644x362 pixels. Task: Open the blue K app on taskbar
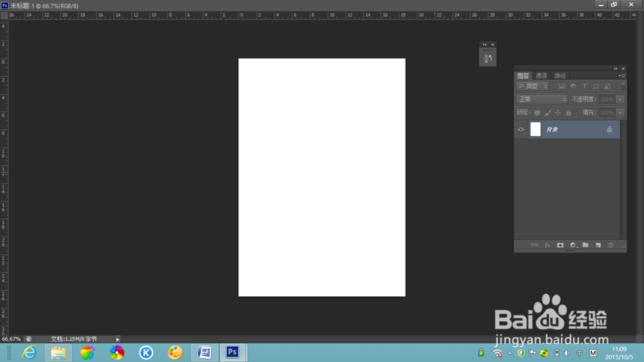pyautogui.click(x=146, y=353)
